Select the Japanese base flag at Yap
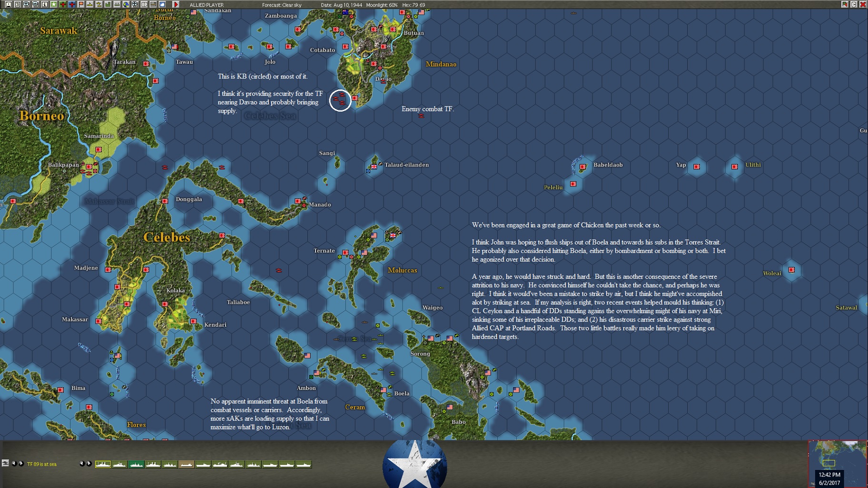The image size is (868, 488). [697, 166]
